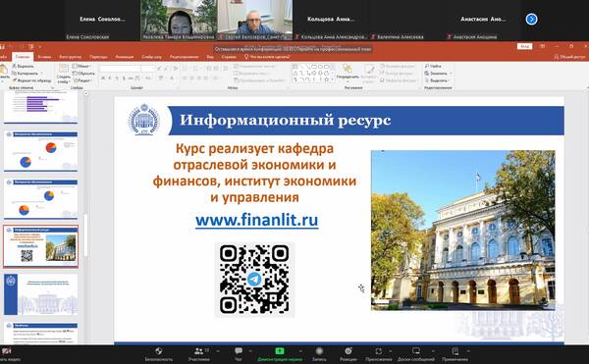Open Zoom Notes (Примечания) button
This screenshot has width=589, height=364.
point(455,354)
